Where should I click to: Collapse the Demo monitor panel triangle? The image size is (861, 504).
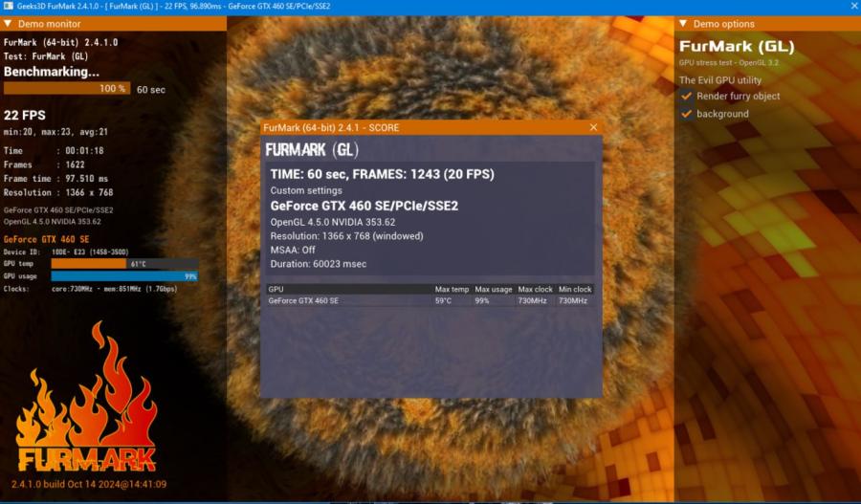[x=8, y=24]
